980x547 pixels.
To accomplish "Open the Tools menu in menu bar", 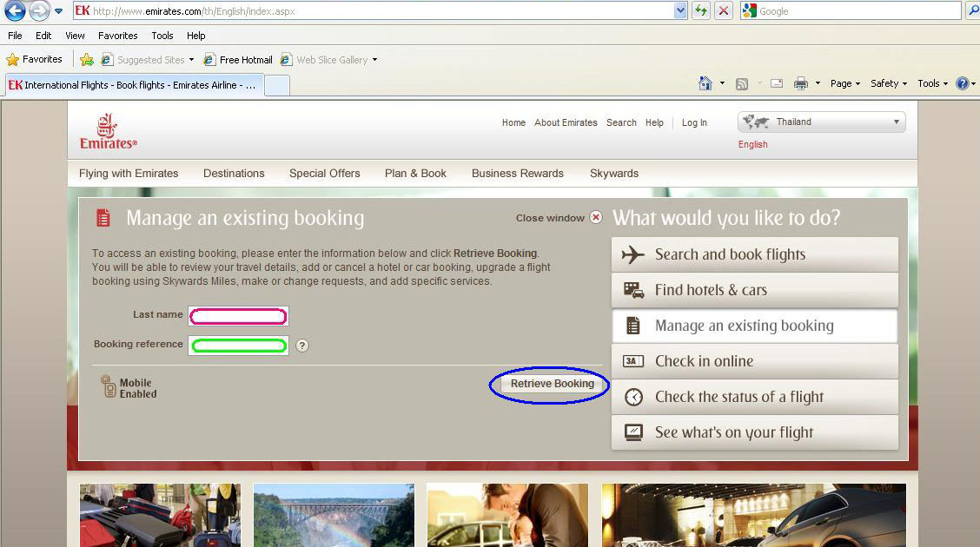I will tap(162, 36).
